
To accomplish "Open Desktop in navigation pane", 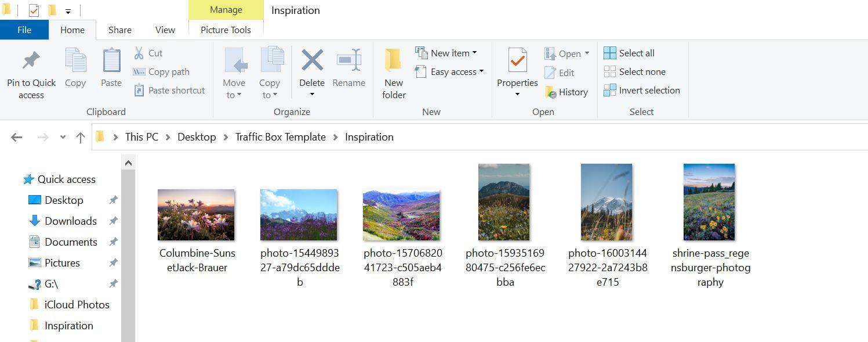I will pos(56,200).
